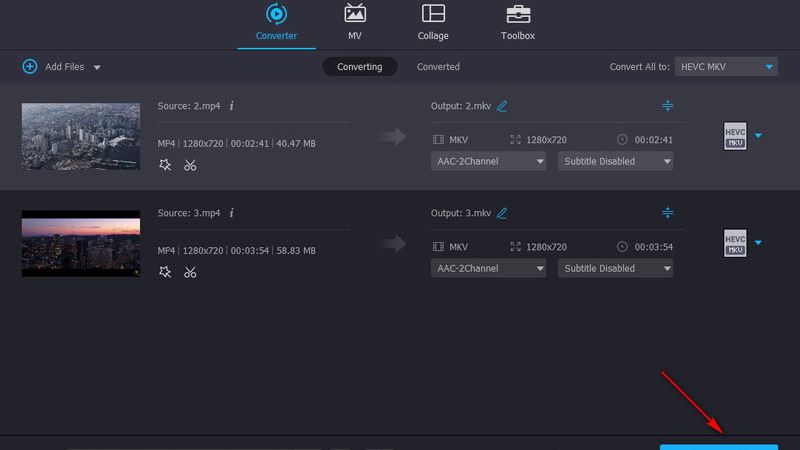
Task: Click the MKV film icon for 2.mkv
Action: tap(438, 139)
